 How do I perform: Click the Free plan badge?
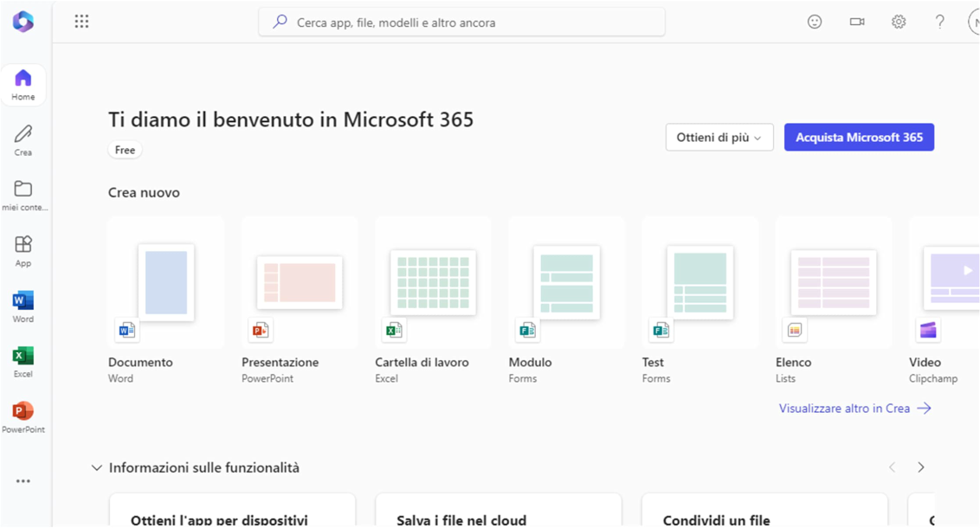125,150
